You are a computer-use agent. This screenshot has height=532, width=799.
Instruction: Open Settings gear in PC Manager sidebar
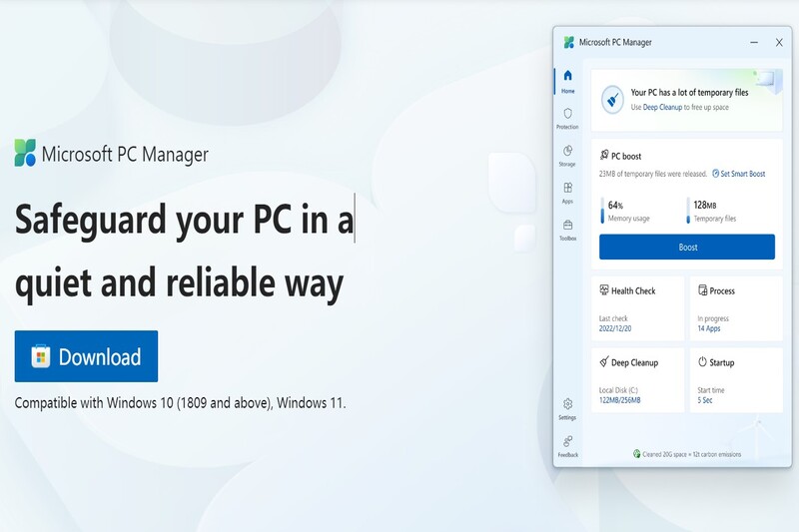coord(567,409)
